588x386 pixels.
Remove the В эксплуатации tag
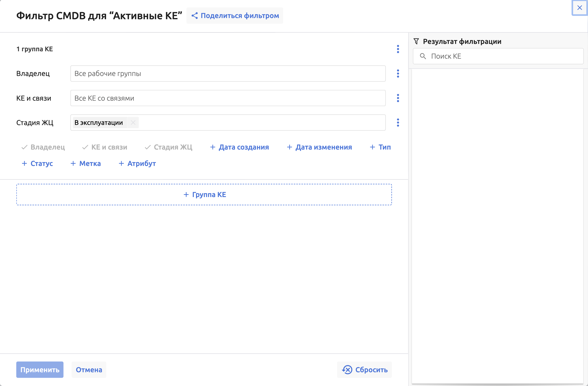pos(133,122)
